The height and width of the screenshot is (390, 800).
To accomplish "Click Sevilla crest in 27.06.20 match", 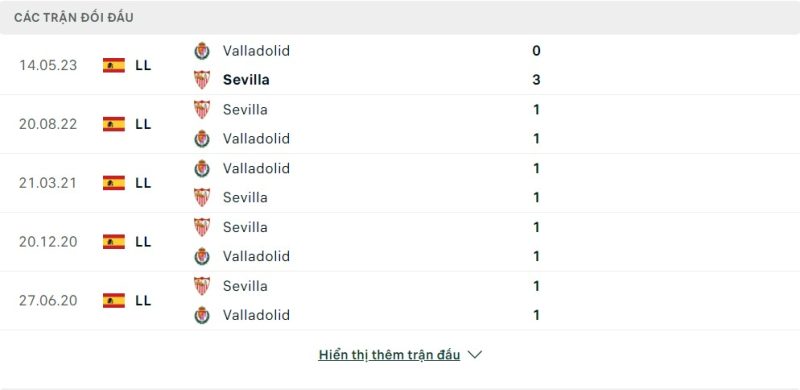I will (x=202, y=286).
